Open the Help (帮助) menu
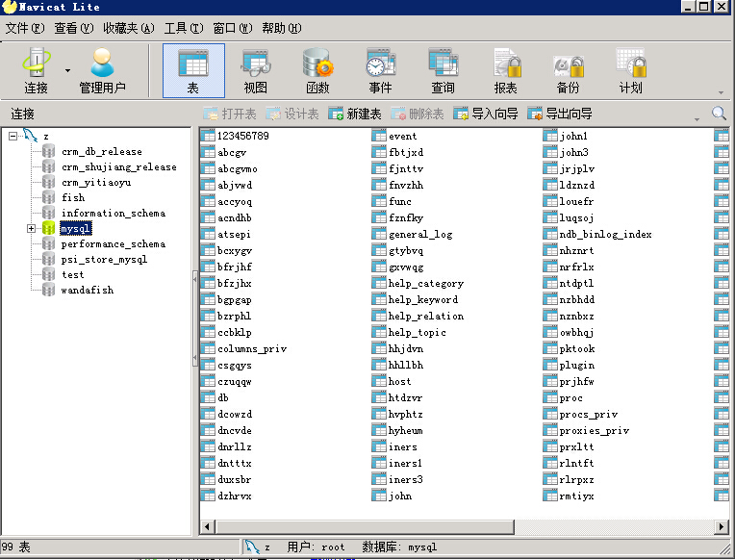 coord(281,28)
